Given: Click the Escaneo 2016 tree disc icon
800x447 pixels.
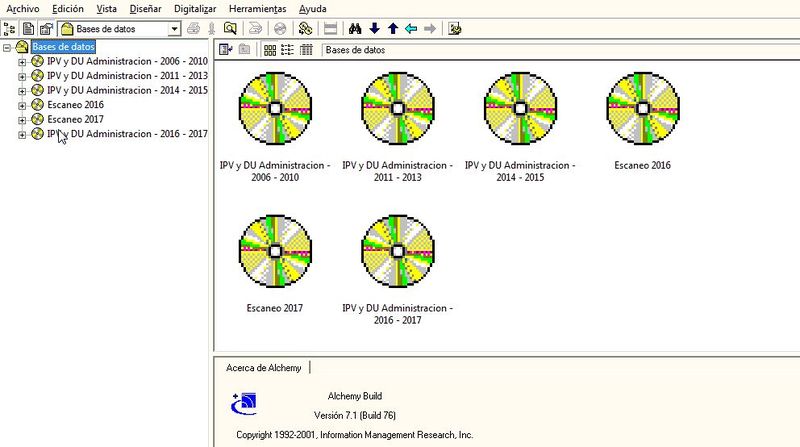Looking at the screenshot, I should coord(37,105).
